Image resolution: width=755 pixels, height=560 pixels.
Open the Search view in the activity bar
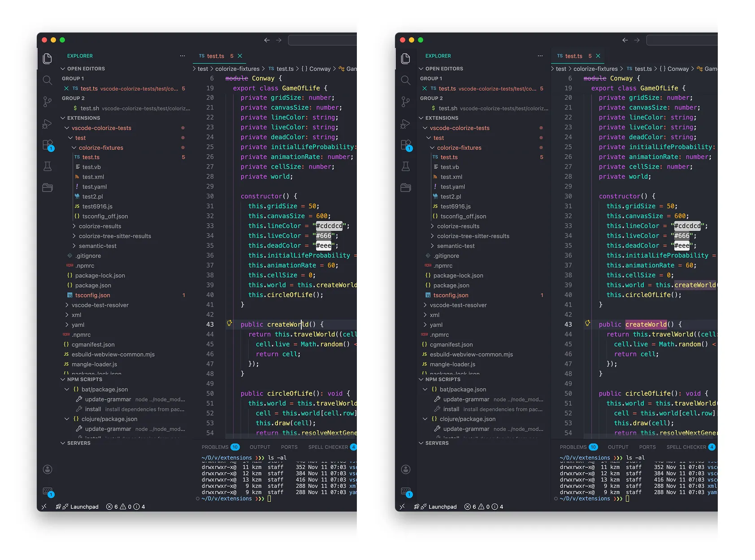(47, 80)
